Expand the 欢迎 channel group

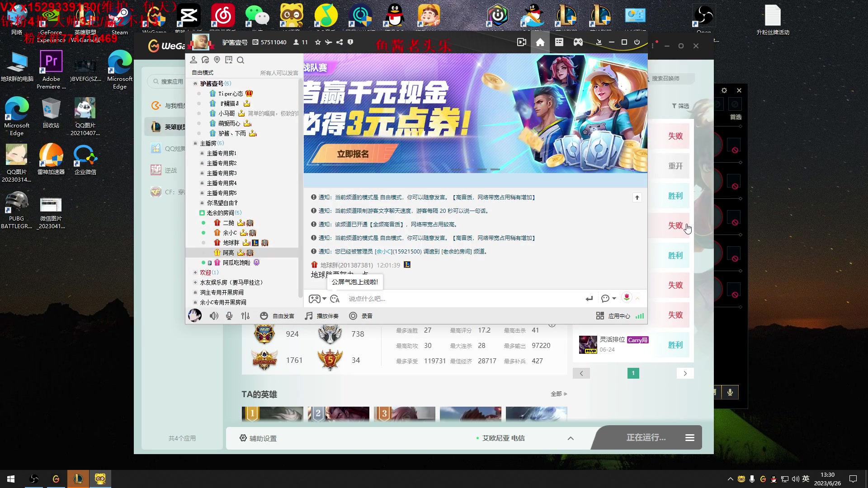(x=195, y=272)
